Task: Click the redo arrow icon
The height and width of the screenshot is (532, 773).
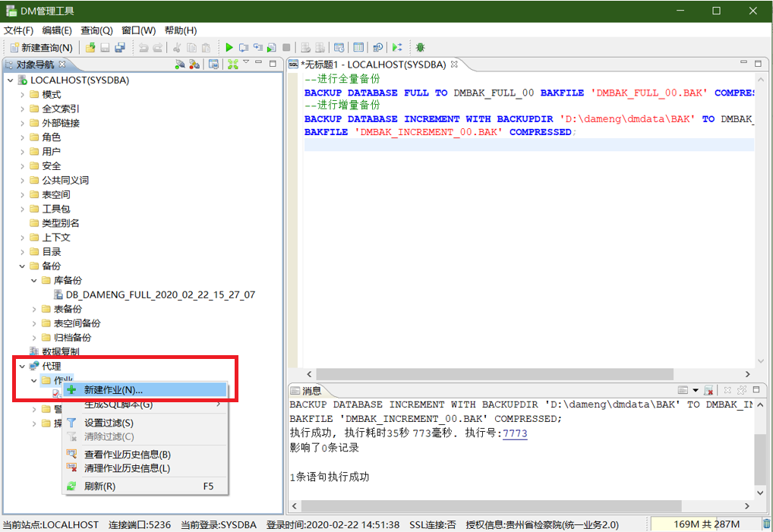Action: pyautogui.click(x=158, y=47)
